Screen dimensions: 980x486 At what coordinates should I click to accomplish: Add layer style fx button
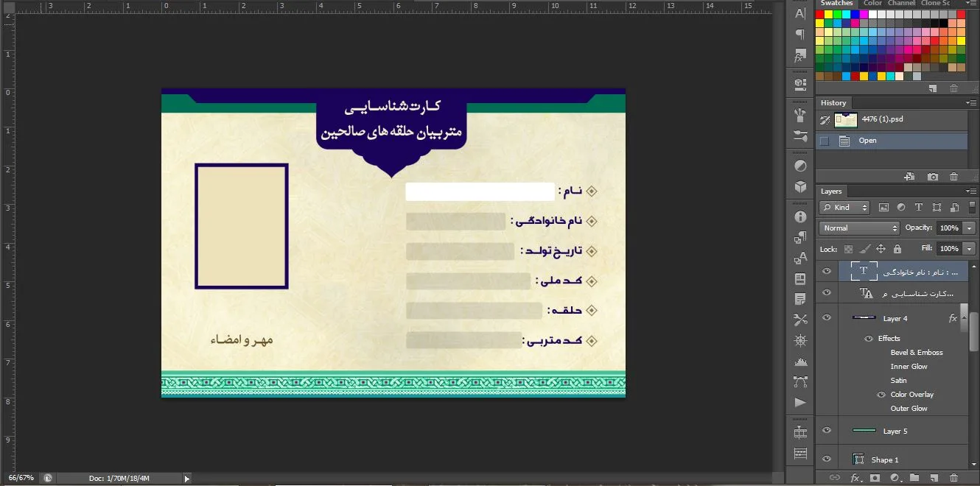click(x=855, y=478)
